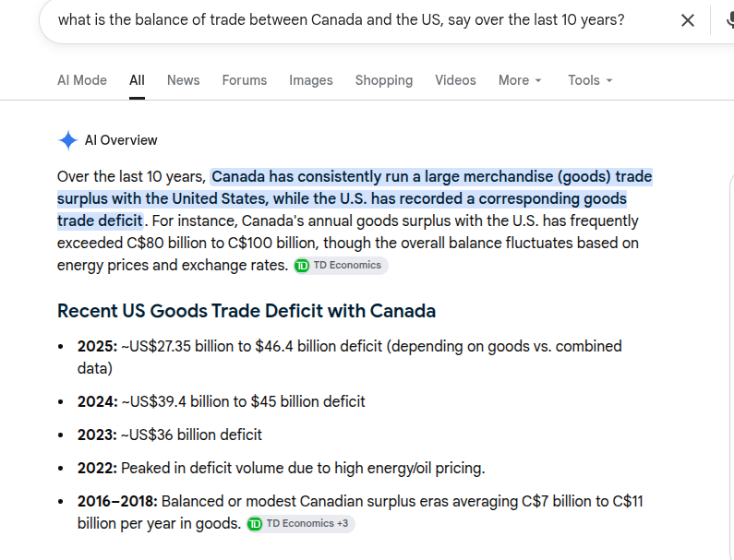The height and width of the screenshot is (560, 734).
Task: Open the Forums tab
Action: click(x=245, y=80)
